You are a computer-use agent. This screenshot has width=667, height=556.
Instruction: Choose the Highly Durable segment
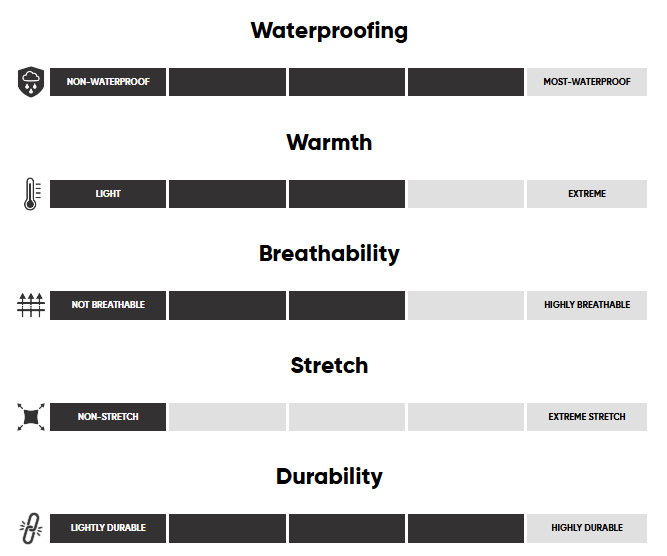(587, 528)
